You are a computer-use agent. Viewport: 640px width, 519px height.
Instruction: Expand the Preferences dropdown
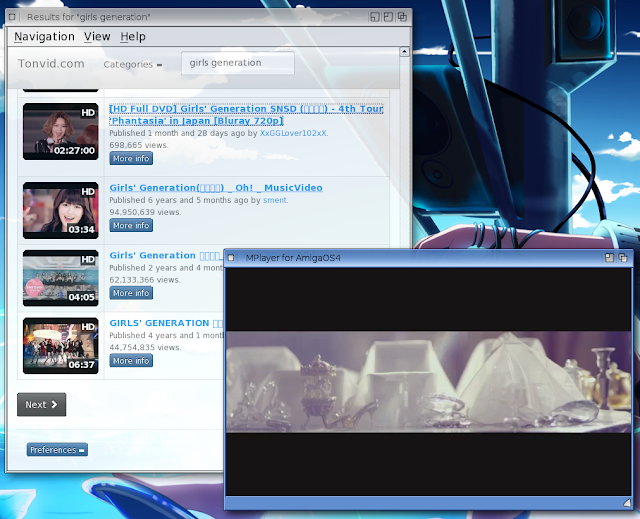[57, 450]
